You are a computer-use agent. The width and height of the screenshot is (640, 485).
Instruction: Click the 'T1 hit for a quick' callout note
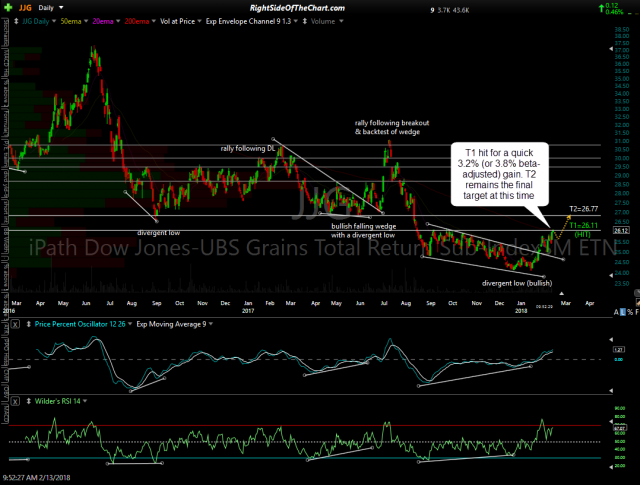pyautogui.click(x=499, y=174)
